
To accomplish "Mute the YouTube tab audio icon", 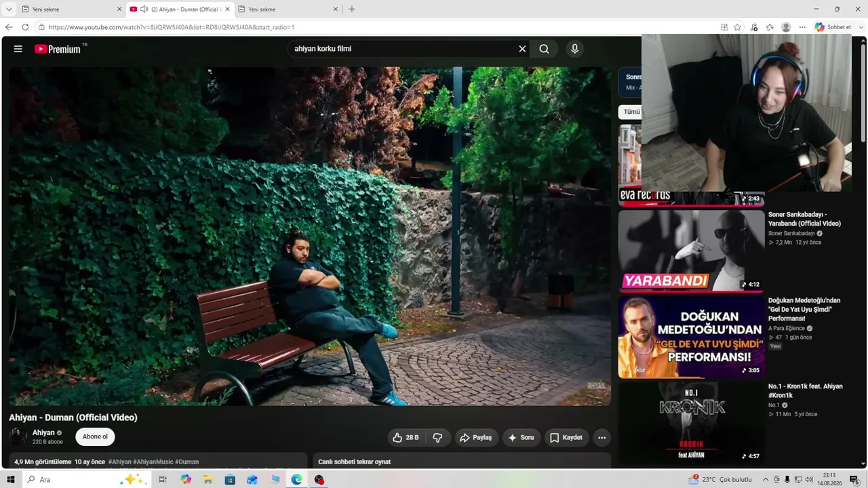I will coord(144,9).
